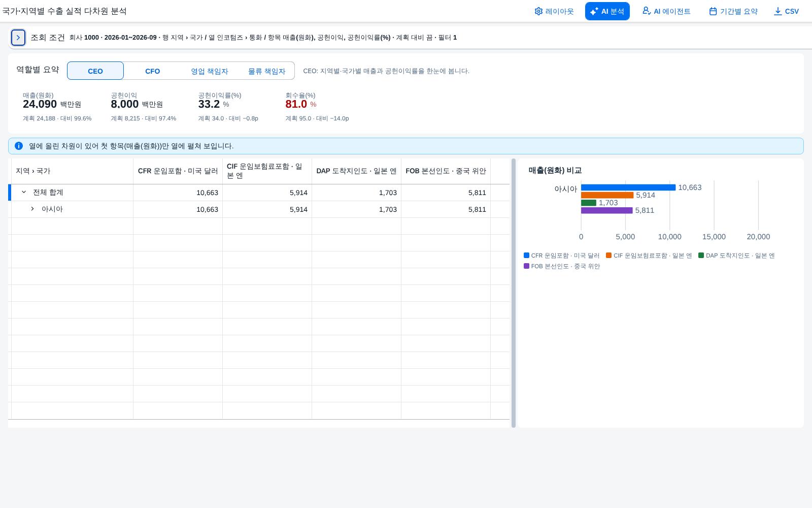Image resolution: width=812 pixels, height=508 pixels.
Task: Click the DAP 도착지인도 · 일본 엔 column header
Action: pos(356,171)
